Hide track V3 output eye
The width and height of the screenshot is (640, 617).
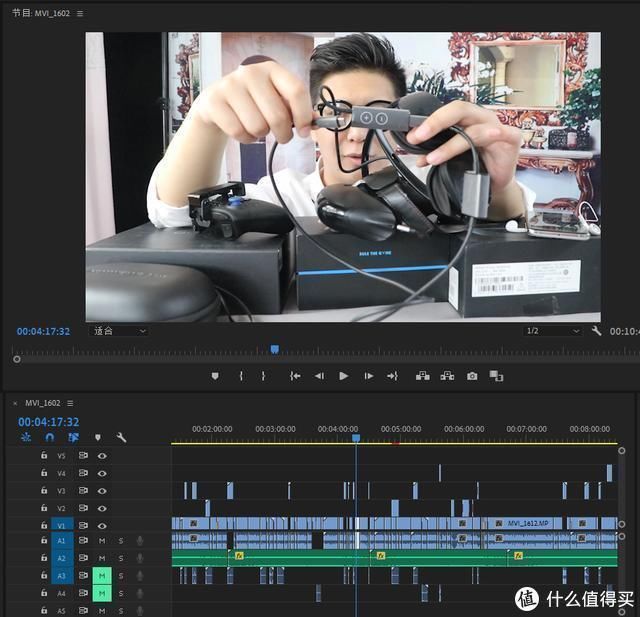click(102, 491)
